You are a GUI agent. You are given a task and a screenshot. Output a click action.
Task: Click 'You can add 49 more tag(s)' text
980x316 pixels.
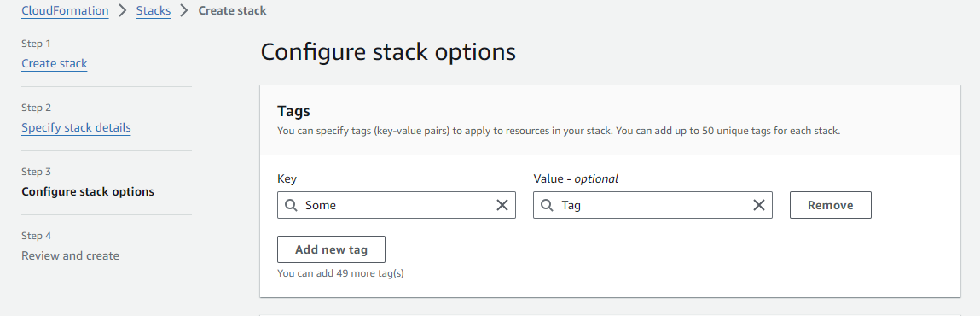[x=340, y=273]
